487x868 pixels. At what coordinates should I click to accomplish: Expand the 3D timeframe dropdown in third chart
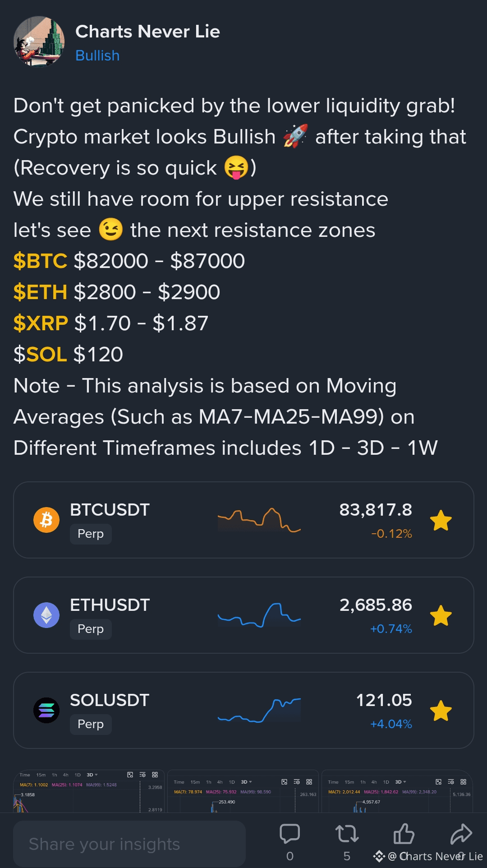tap(400, 782)
